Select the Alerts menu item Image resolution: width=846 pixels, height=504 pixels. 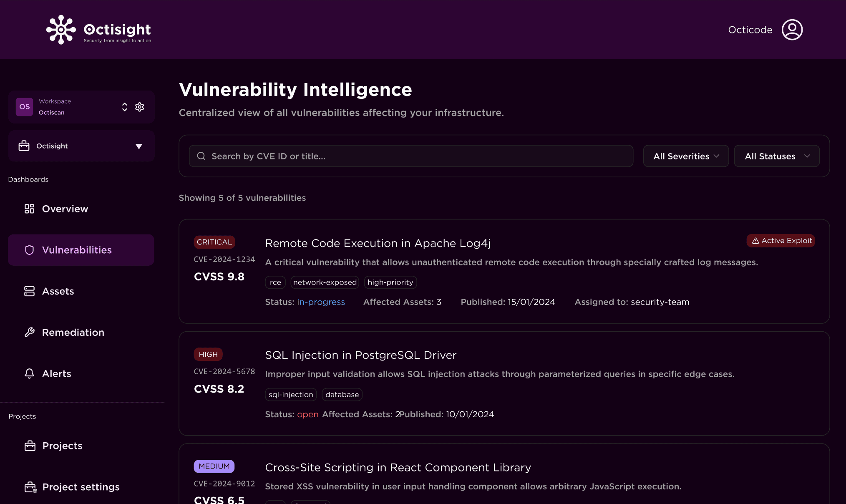(x=57, y=373)
